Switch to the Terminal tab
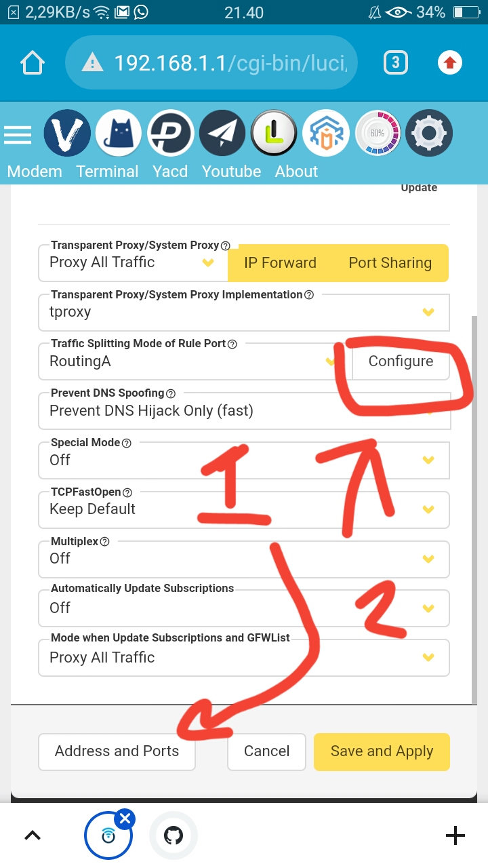488x868 pixels. [x=107, y=172]
